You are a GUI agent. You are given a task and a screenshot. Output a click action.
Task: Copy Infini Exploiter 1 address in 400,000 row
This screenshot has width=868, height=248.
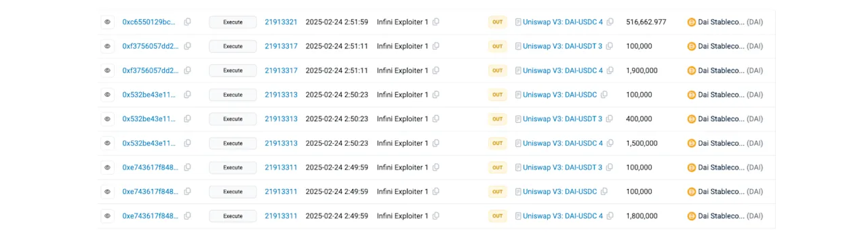436,119
